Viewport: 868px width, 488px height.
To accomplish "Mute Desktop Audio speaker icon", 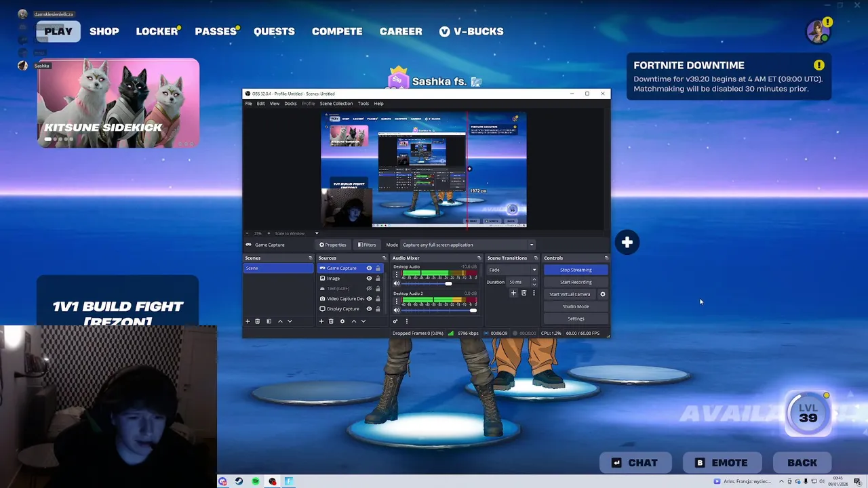I will [397, 283].
